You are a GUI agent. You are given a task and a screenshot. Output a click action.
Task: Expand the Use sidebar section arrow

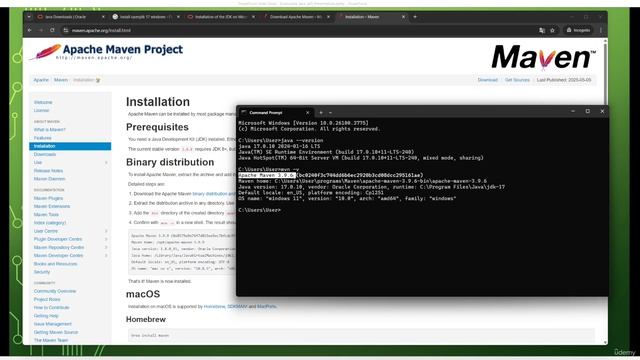coord(106,162)
